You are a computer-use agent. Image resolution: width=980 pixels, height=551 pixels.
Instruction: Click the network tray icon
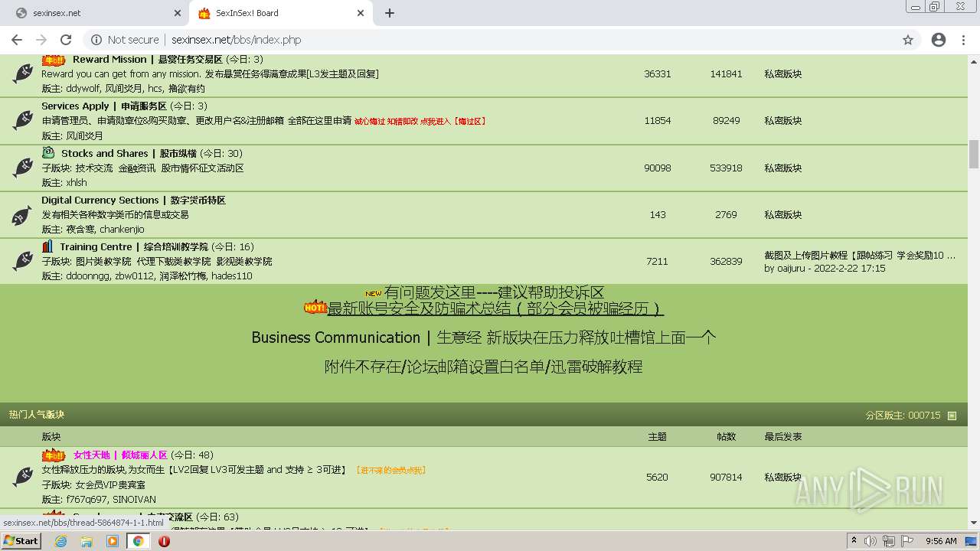click(889, 540)
